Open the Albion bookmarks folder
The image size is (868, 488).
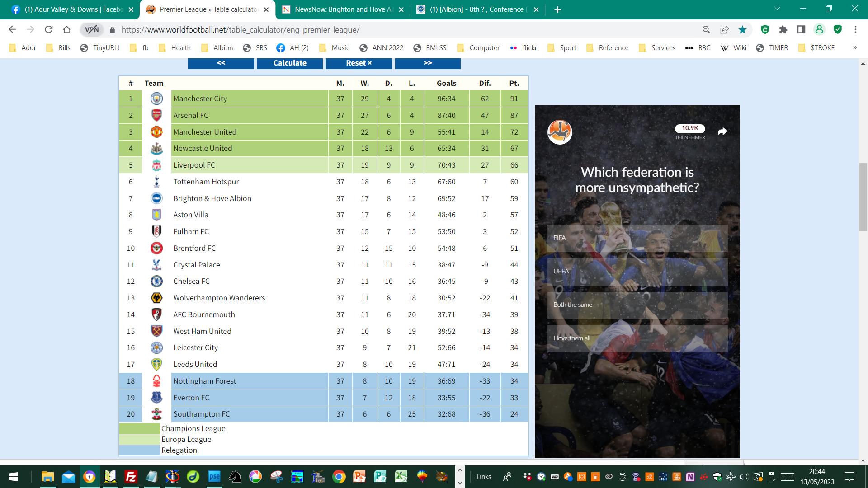(217, 48)
